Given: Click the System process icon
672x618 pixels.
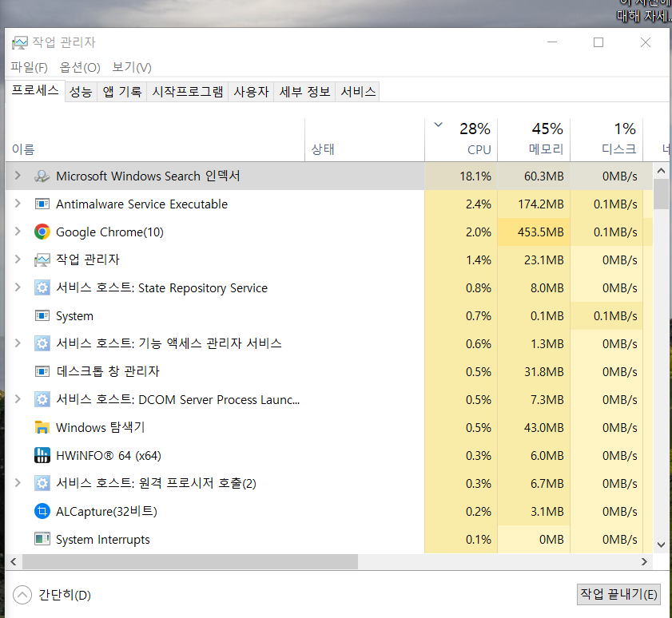Looking at the screenshot, I should pyautogui.click(x=42, y=315).
